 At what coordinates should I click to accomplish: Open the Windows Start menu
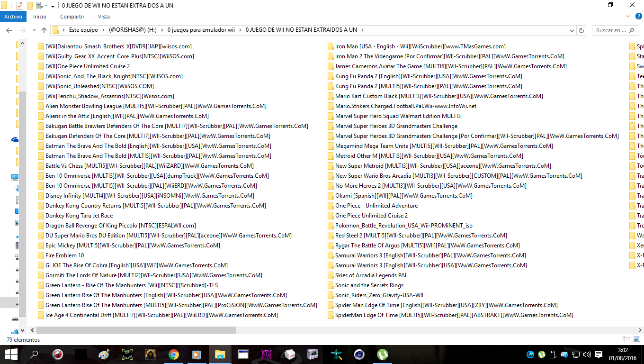(x=11, y=355)
